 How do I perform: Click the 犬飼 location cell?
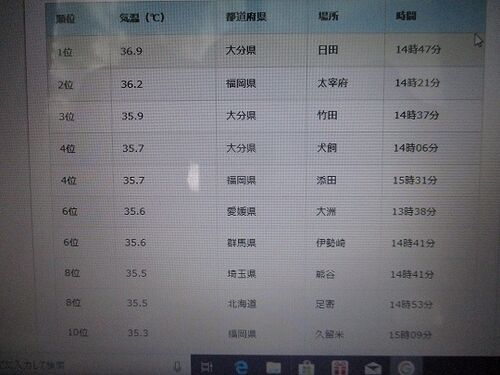tap(327, 147)
